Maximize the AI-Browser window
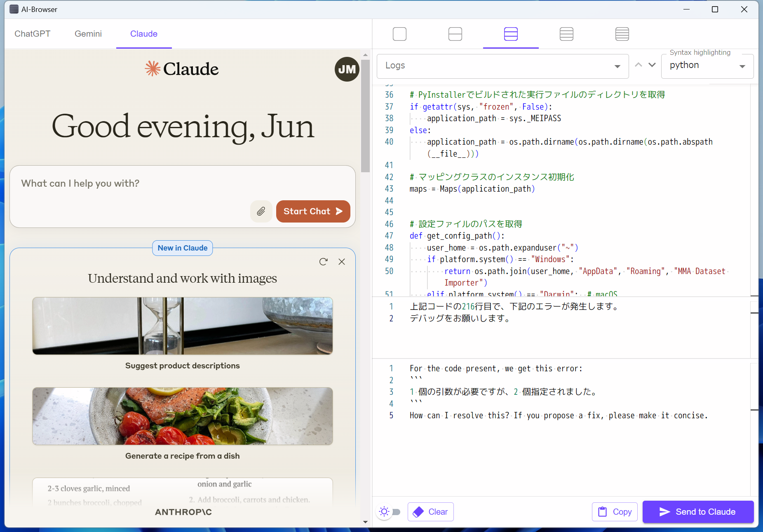The width and height of the screenshot is (763, 532). (x=715, y=9)
